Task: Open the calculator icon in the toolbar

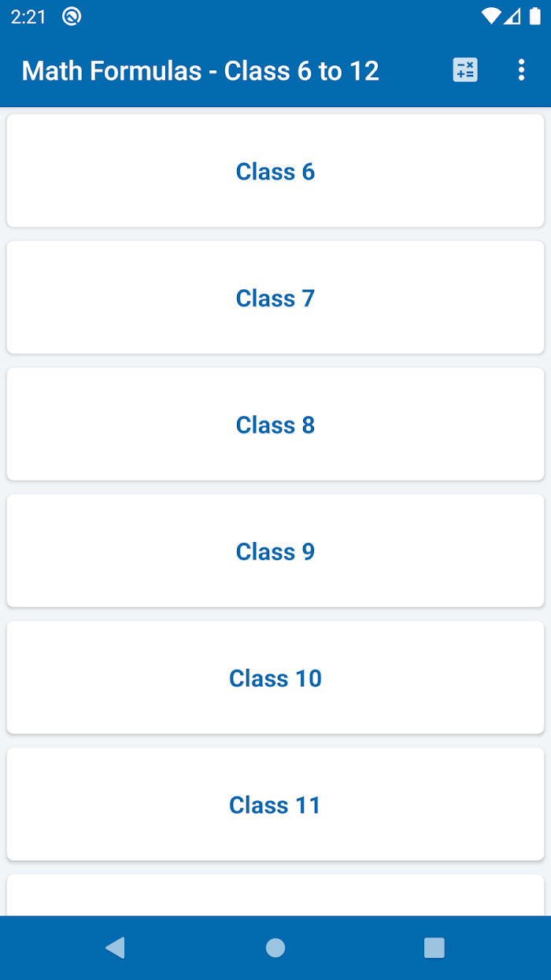Action: pyautogui.click(x=465, y=70)
